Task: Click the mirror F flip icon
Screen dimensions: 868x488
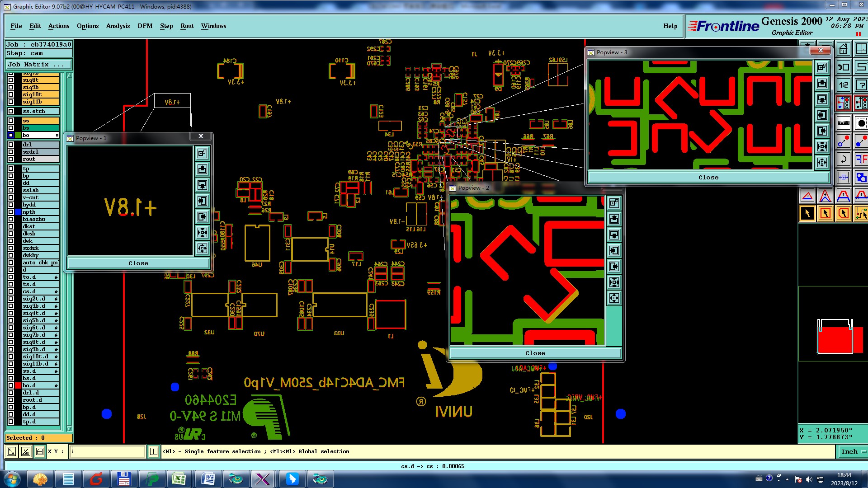Action: point(861,159)
